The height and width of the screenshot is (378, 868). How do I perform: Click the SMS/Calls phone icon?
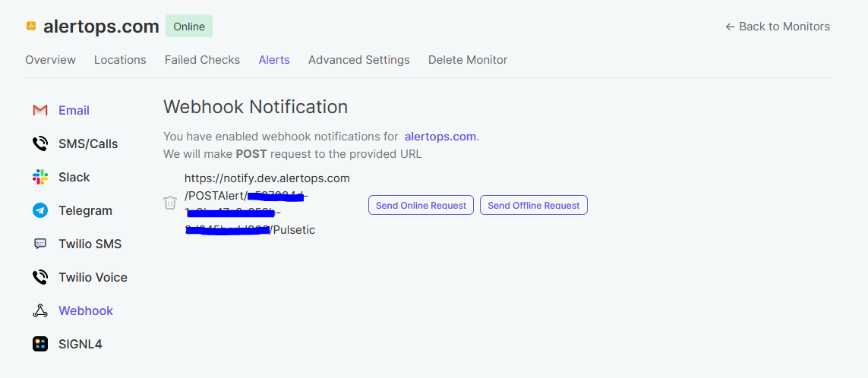[x=40, y=144]
